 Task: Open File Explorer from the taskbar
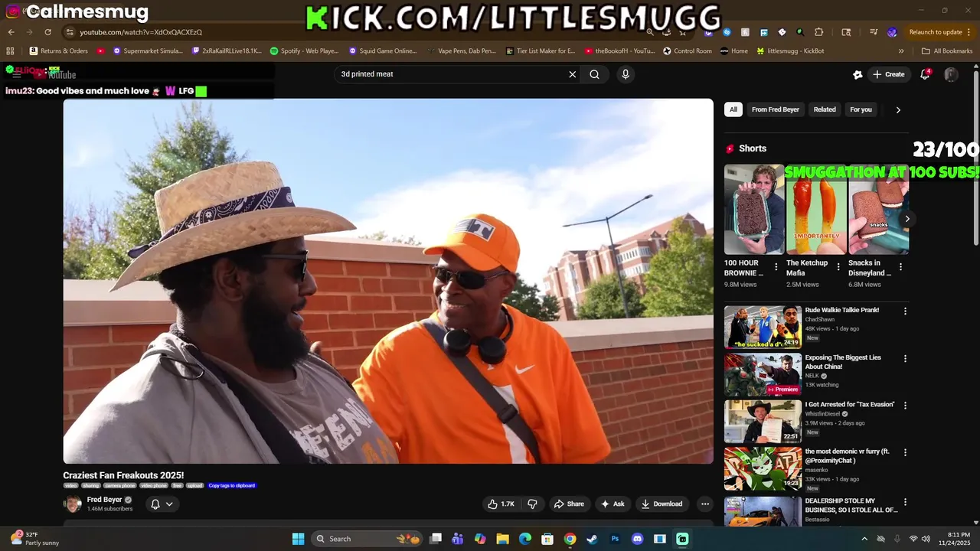(x=502, y=539)
